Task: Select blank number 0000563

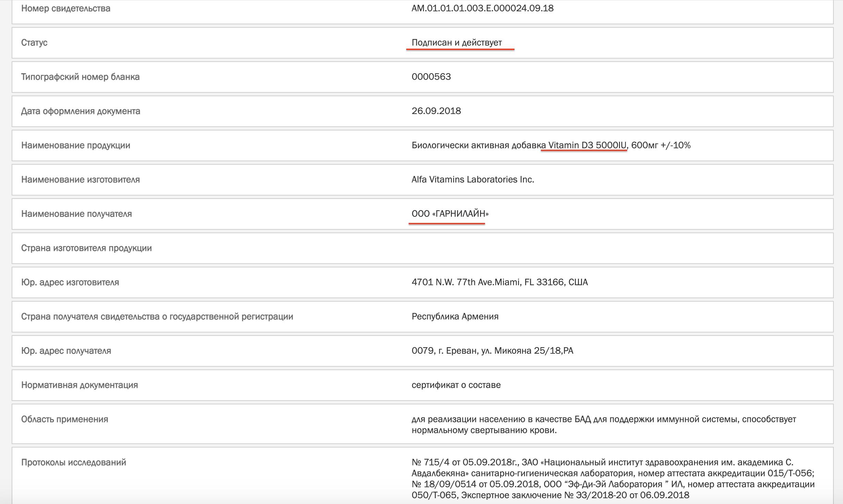Action: 431,77
